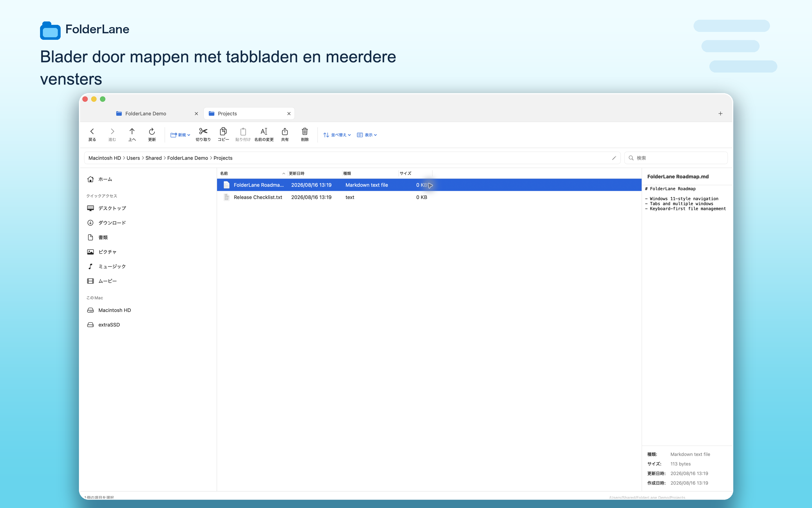Click the '113 bytes' size value
Screen dimensions: 812x508
680,464
